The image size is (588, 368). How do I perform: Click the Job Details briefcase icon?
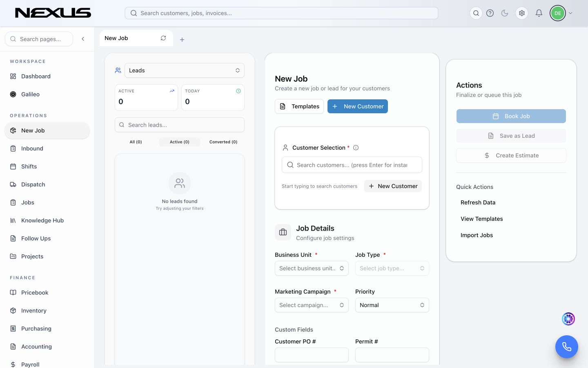[283, 232]
